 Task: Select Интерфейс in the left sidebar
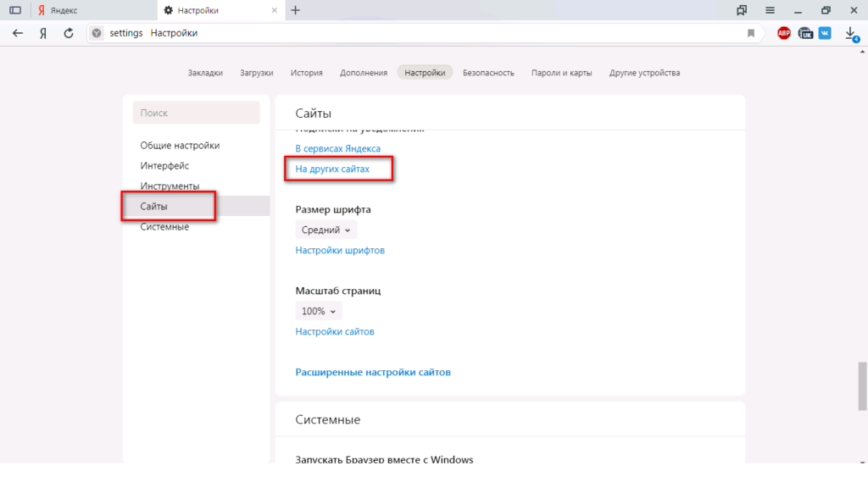(164, 166)
